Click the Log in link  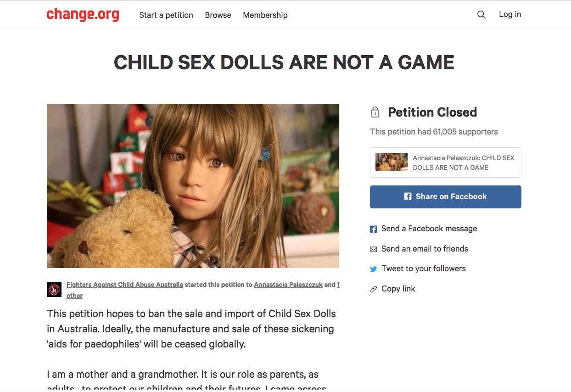click(510, 14)
